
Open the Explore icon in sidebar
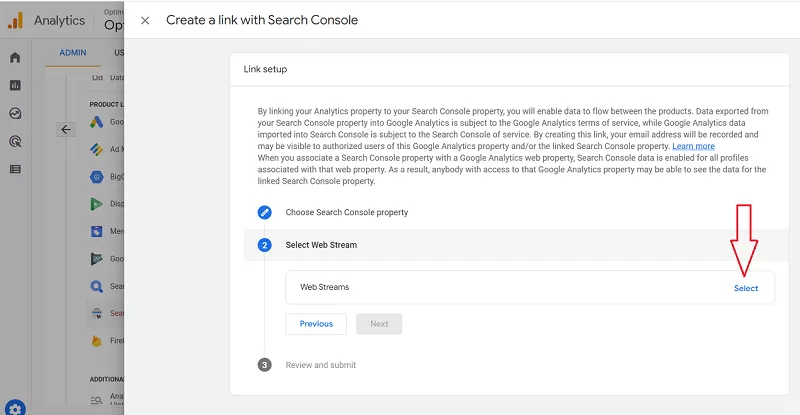(15, 114)
